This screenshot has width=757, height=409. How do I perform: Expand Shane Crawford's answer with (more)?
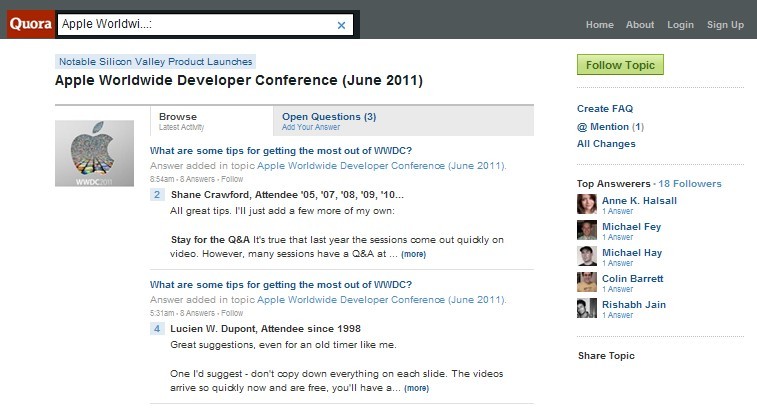[x=414, y=254]
